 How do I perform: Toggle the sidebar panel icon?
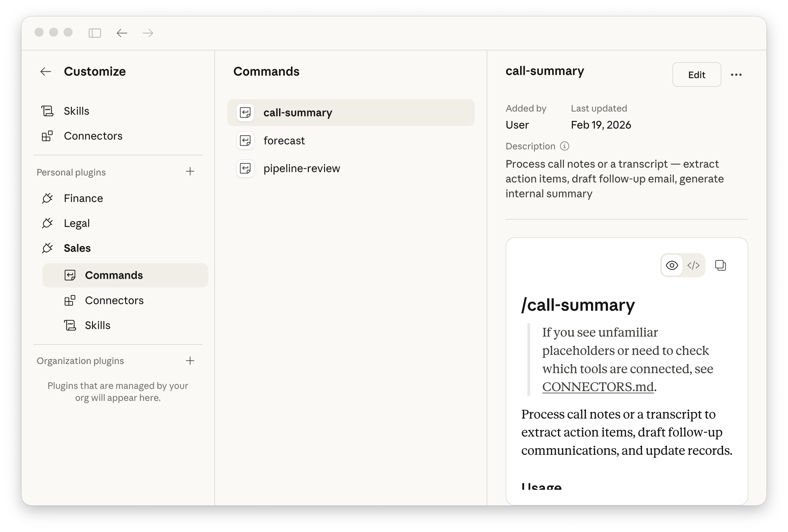coord(95,33)
